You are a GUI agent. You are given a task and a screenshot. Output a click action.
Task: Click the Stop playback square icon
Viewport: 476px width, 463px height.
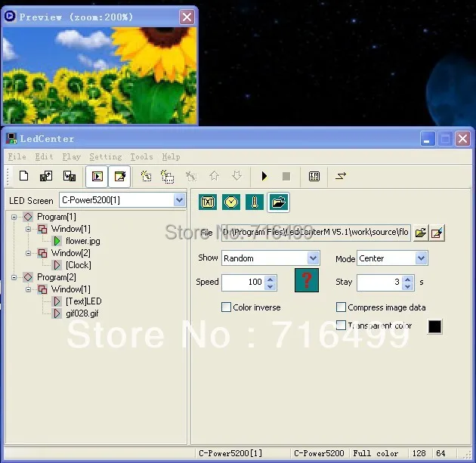click(x=286, y=176)
